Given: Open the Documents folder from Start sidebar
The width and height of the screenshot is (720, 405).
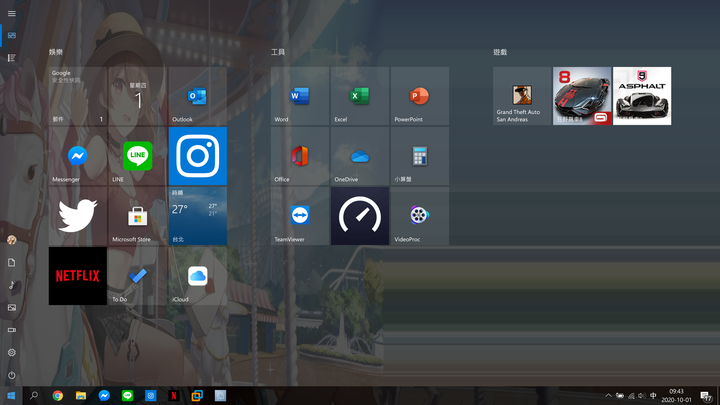Looking at the screenshot, I should (11, 263).
